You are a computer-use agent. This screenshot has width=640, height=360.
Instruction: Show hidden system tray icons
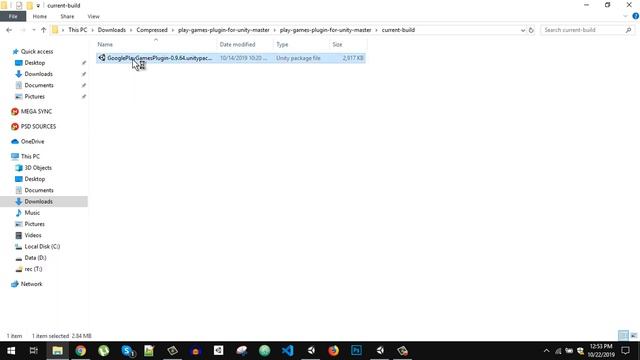[547, 351]
